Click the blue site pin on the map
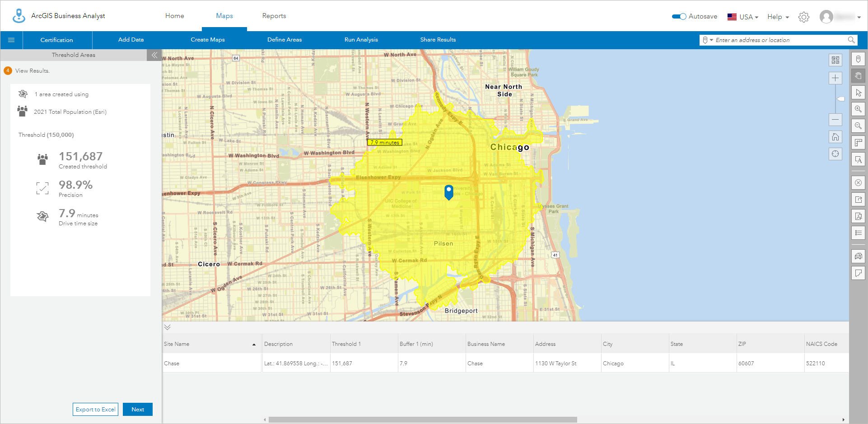Viewport: 868px width, 424px height. (x=449, y=192)
